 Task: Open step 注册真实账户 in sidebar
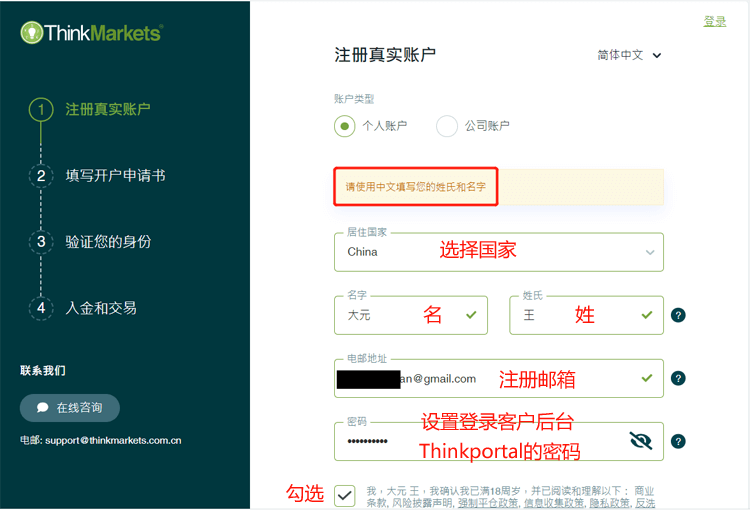tap(108, 110)
